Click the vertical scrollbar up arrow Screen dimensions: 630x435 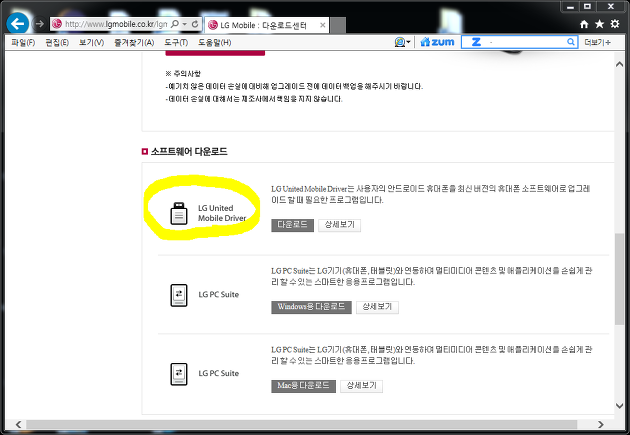619,64
